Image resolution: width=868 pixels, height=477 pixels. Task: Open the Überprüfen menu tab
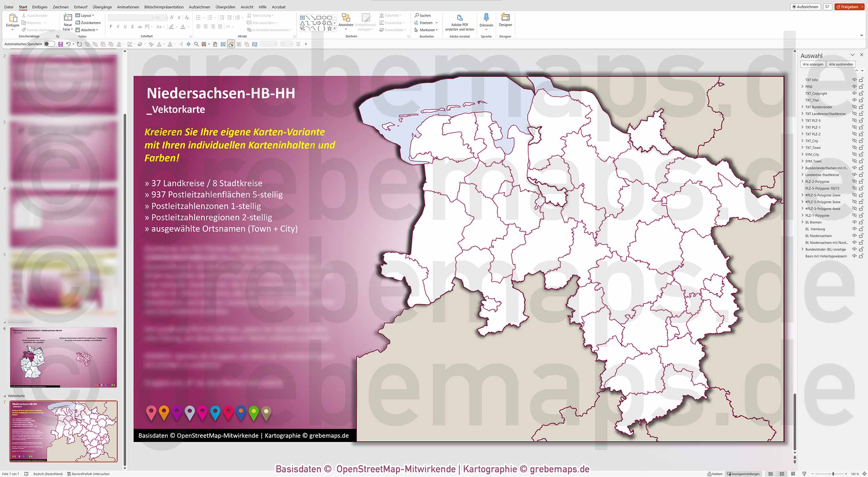[x=225, y=7]
